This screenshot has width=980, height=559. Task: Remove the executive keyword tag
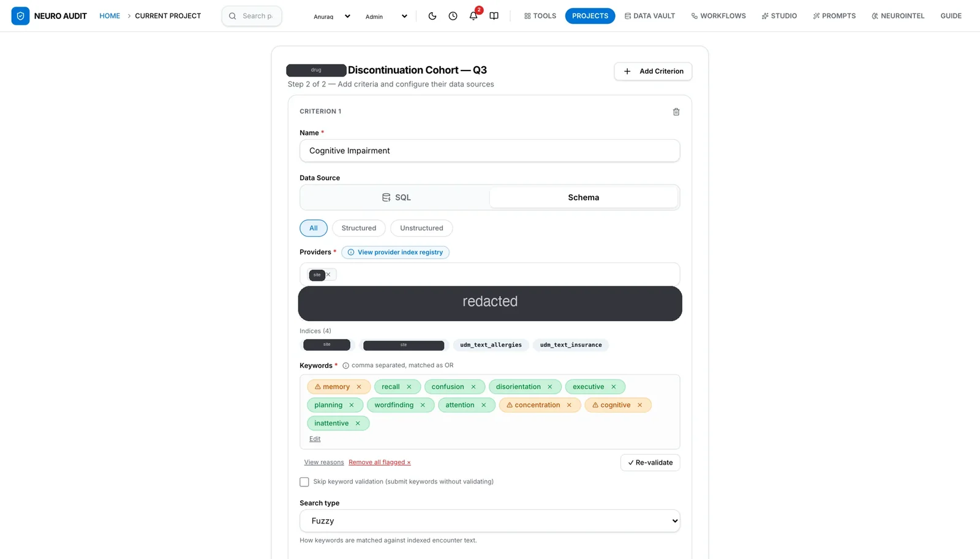[x=613, y=387]
